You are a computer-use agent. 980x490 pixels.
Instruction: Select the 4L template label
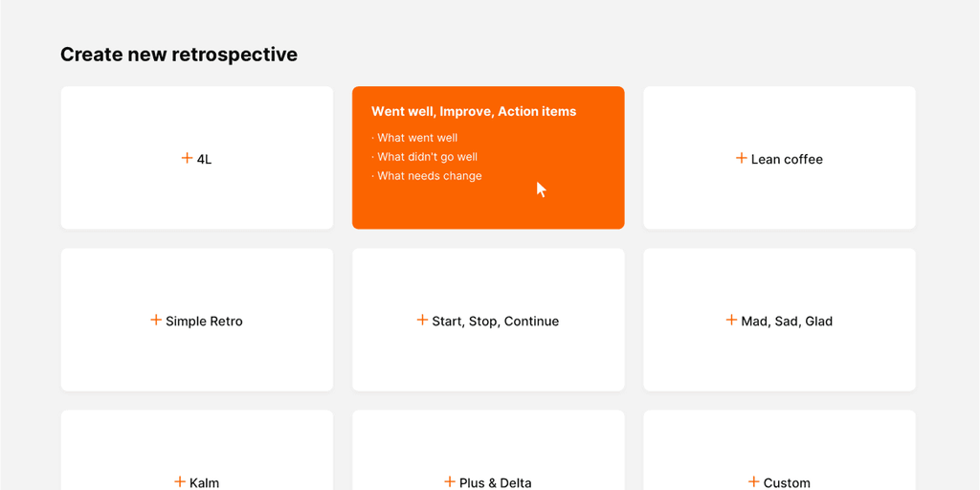(205, 159)
